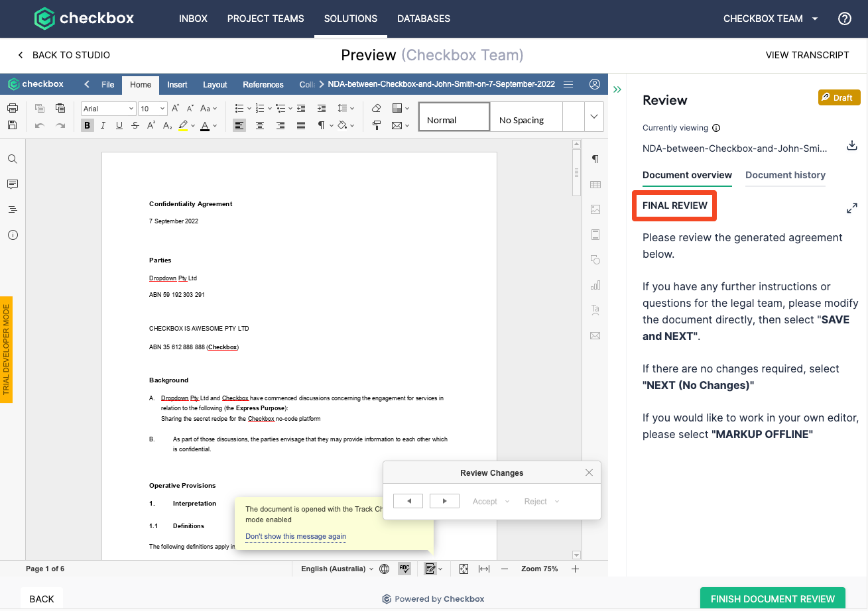This screenshot has height=611, width=868.
Task: Apply strikethrough formatting
Action: pos(135,125)
